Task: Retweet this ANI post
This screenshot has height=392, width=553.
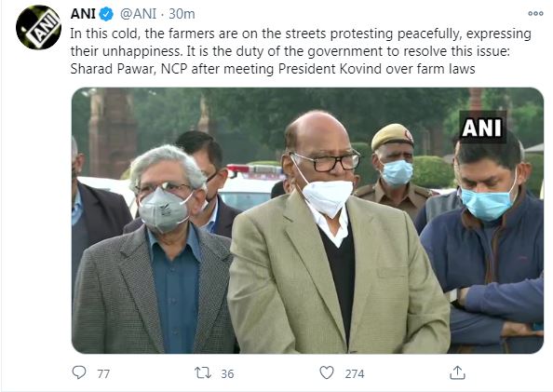Action: pyautogui.click(x=203, y=372)
